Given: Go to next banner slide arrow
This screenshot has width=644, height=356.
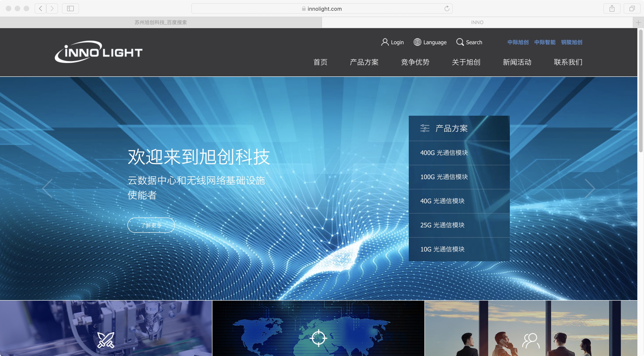Looking at the screenshot, I should click(590, 188).
